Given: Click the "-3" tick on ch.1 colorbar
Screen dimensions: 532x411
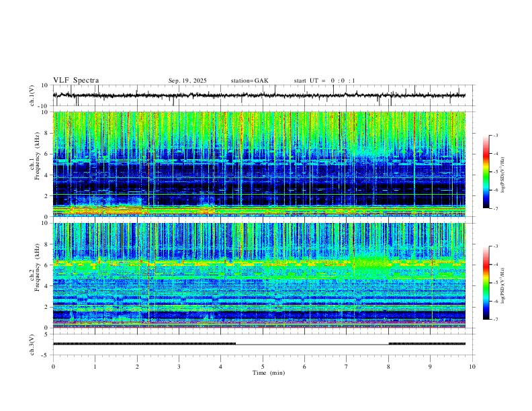Looking at the screenshot, I should 496,135.
